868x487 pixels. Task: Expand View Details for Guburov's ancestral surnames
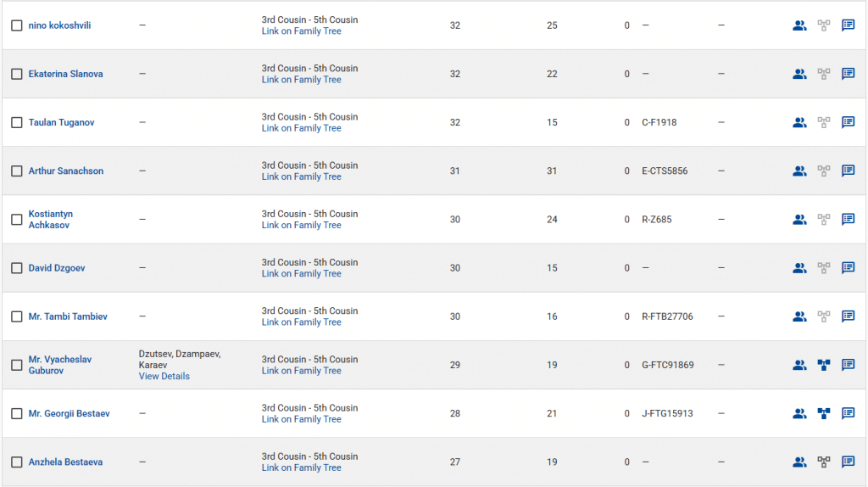[x=164, y=376]
